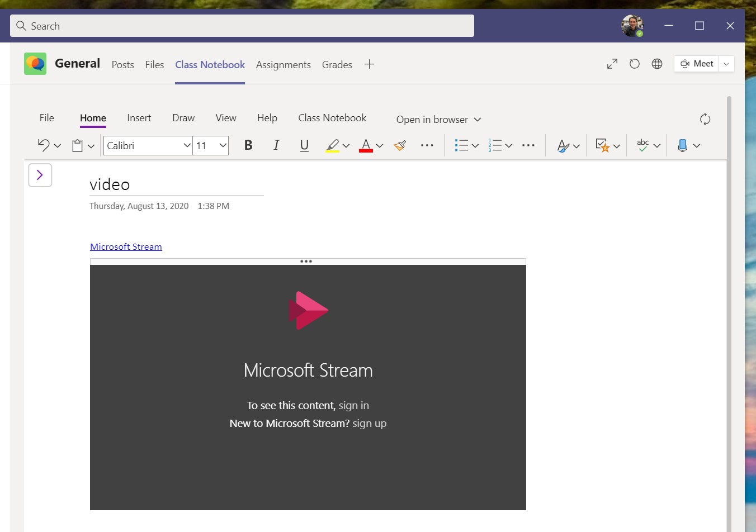Click the General team avatar icon

coord(35,64)
